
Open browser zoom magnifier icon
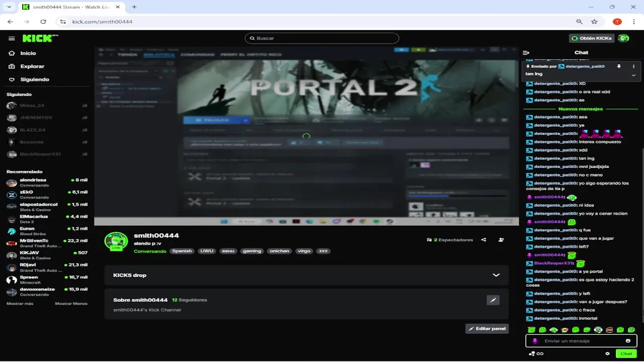579,22
